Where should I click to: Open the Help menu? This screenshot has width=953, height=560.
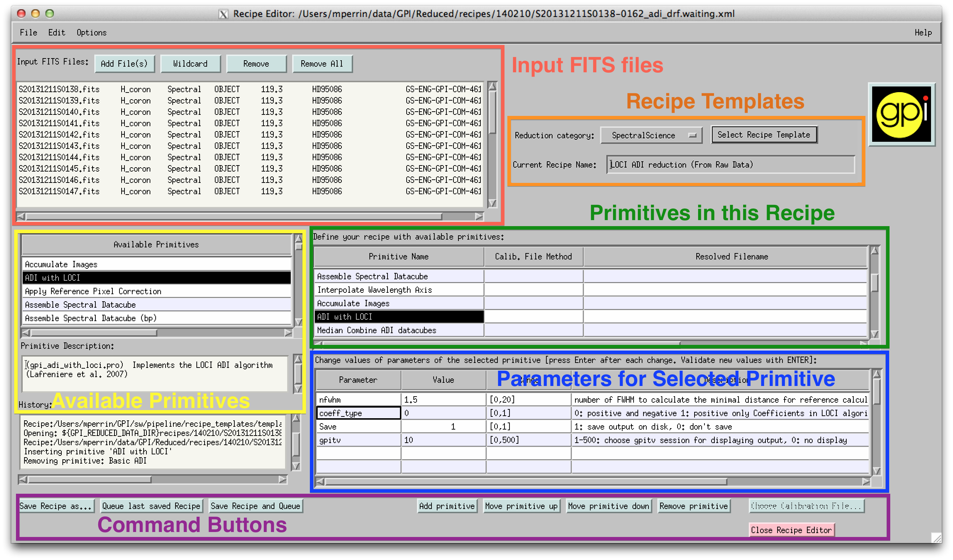coord(923,33)
